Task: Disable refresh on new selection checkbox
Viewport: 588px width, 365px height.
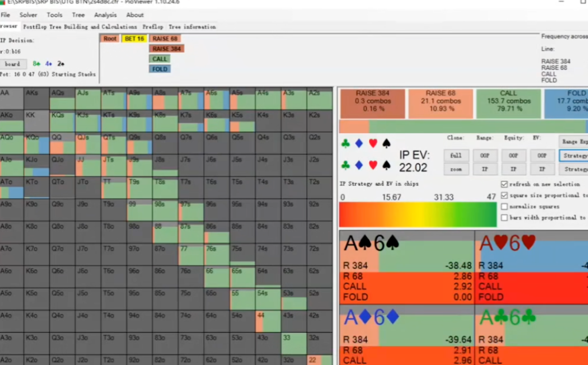Action: (504, 184)
